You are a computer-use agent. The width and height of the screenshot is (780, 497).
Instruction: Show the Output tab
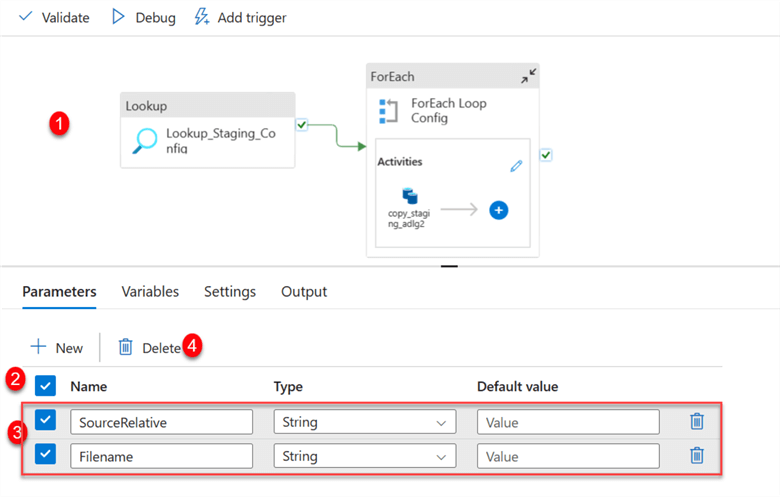[304, 292]
